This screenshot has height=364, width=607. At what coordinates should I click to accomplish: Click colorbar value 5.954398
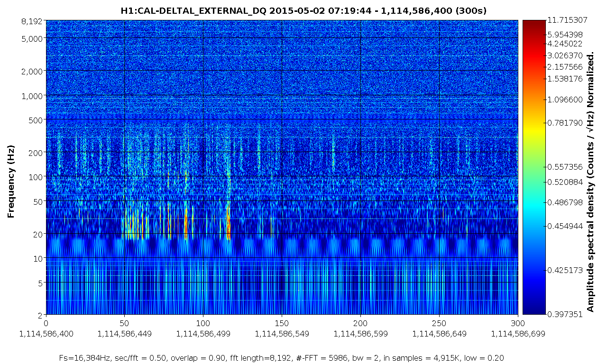coord(565,35)
